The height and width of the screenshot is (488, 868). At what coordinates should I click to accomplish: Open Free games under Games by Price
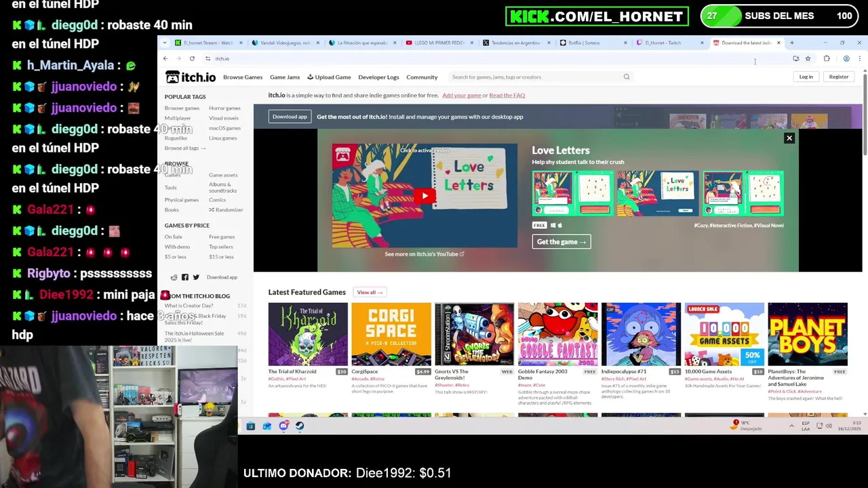tap(222, 237)
